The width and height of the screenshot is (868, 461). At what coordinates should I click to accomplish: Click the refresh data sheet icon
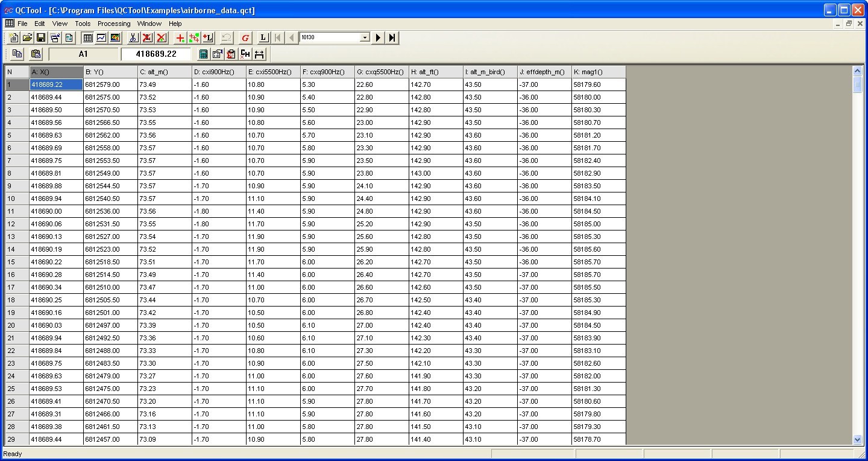pyautogui.click(x=69, y=37)
